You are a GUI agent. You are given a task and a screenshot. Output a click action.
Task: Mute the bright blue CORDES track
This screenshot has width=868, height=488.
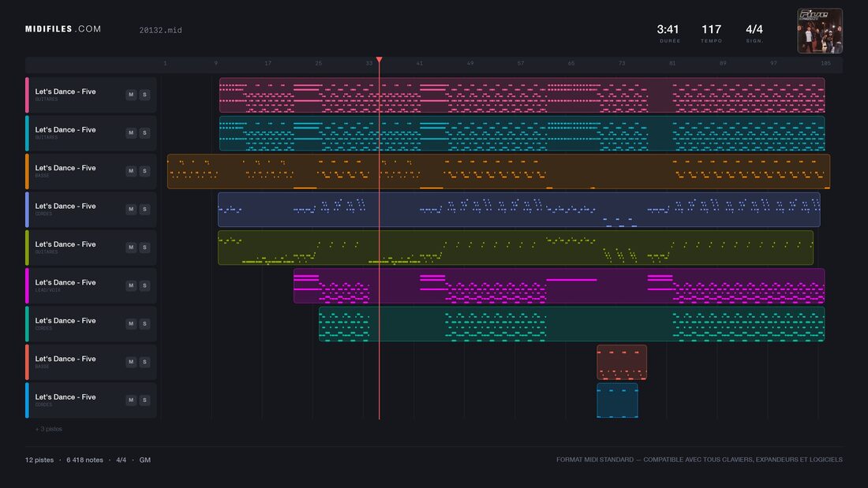(x=131, y=400)
